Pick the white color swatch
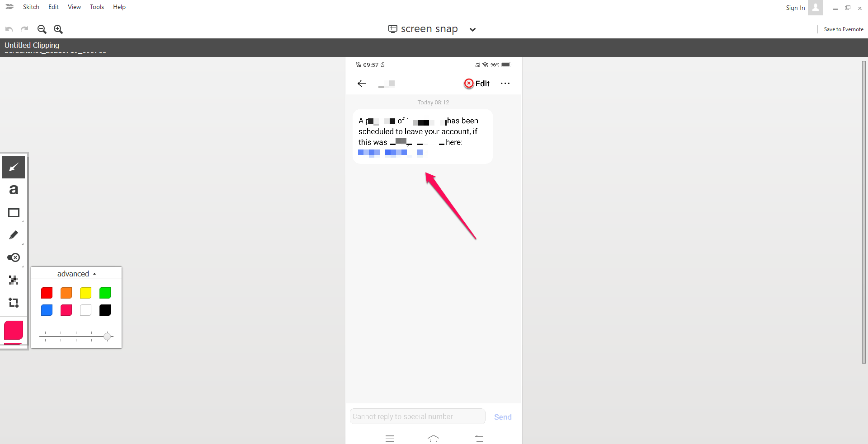 [85, 310]
